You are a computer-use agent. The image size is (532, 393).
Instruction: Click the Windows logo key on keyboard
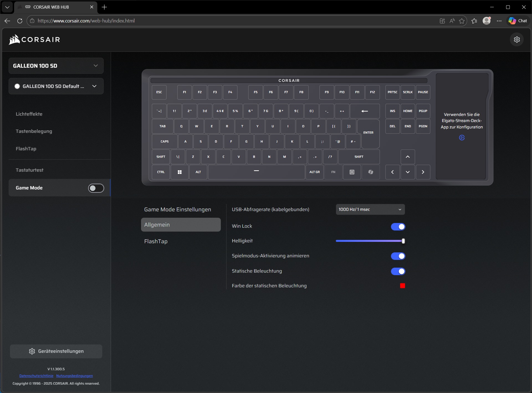click(180, 172)
